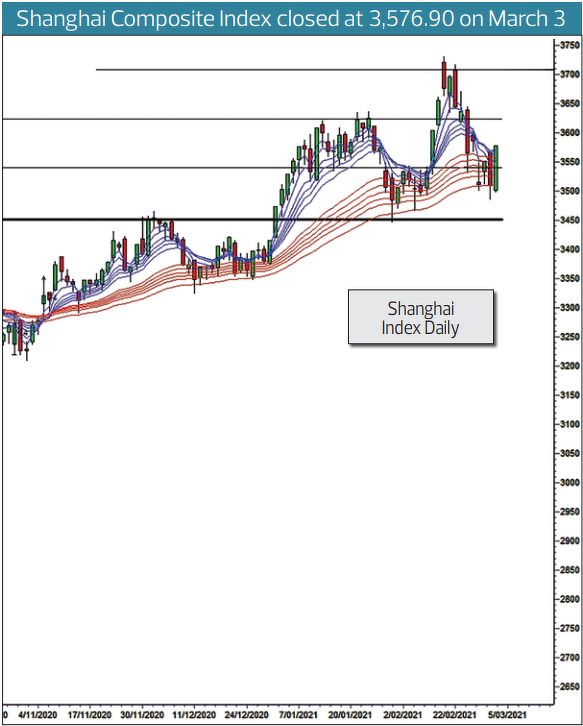Select the 2/02/2021 date label

[x=402, y=715]
